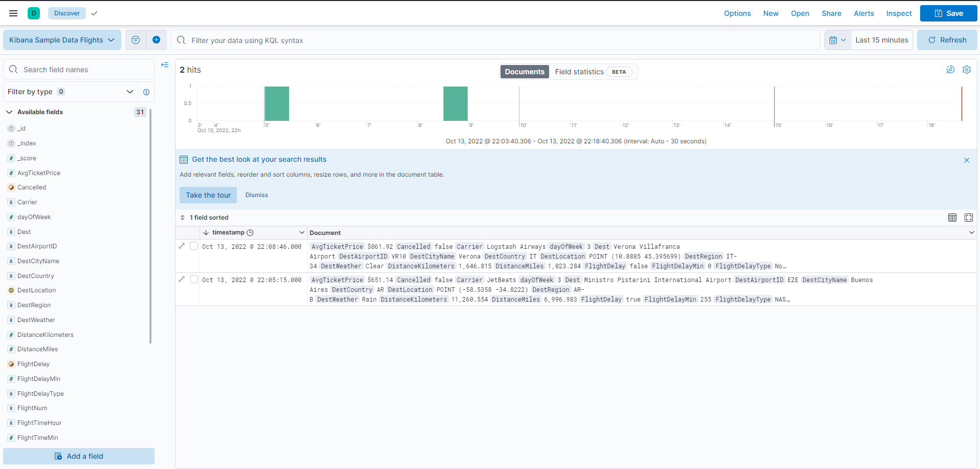The image size is (980, 469).
Task: Expand the 22:08:46 document row details
Action: 182,246
